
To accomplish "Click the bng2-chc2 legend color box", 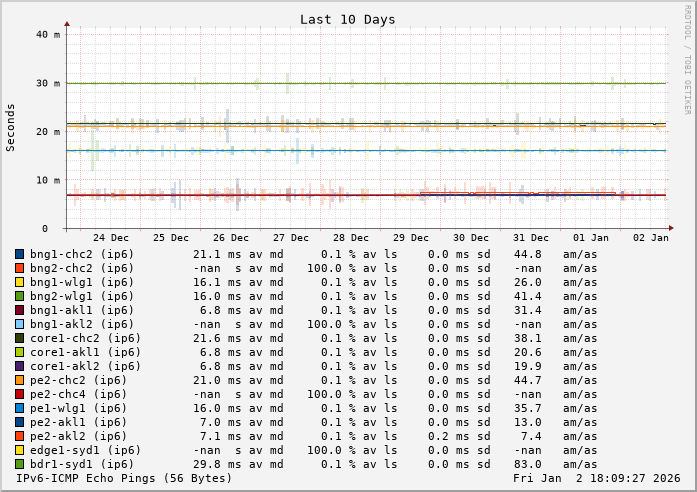I will (19, 268).
